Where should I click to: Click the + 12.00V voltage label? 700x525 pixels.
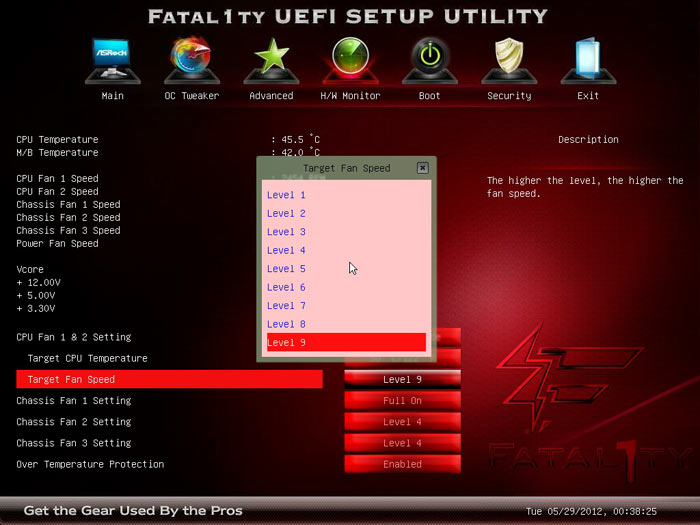point(38,283)
